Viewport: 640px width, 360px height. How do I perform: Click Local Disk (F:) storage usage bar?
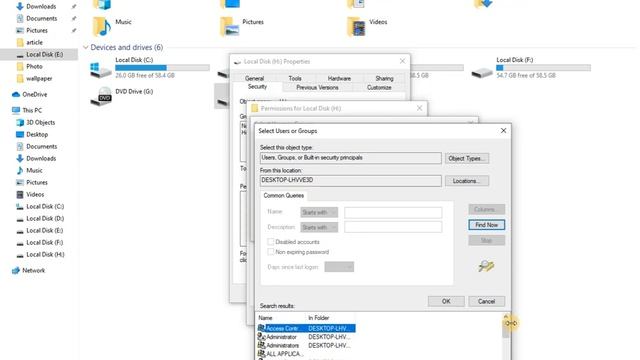(x=543, y=68)
